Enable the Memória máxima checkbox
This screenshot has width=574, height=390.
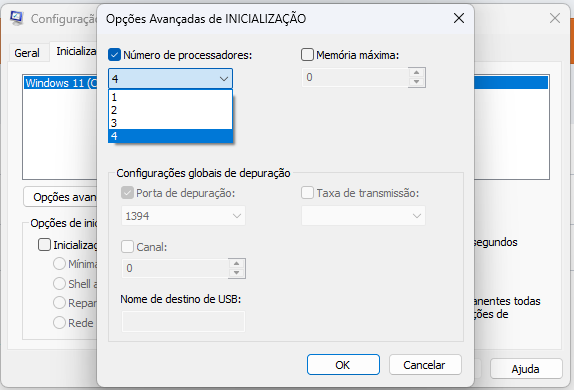[x=307, y=55]
